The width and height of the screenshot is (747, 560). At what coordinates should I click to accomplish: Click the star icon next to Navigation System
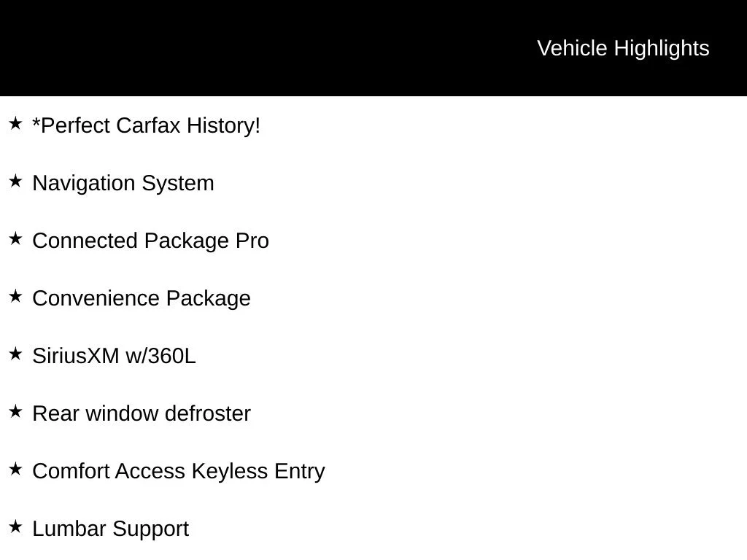pos(15,181)
